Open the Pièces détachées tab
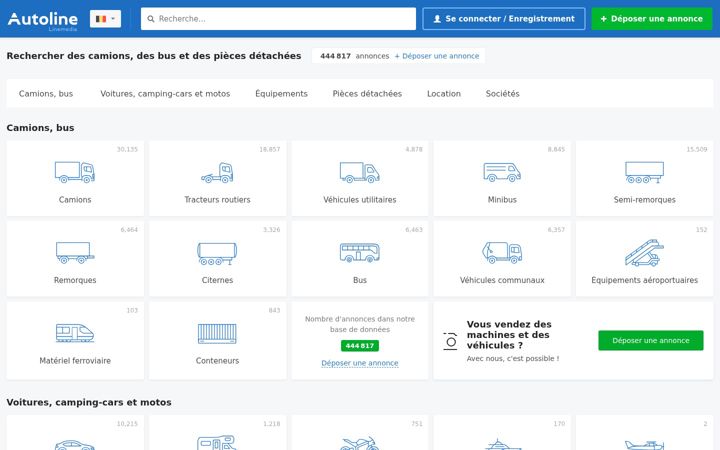The height and width of the screenshot is (450, 720). (367, 94)
